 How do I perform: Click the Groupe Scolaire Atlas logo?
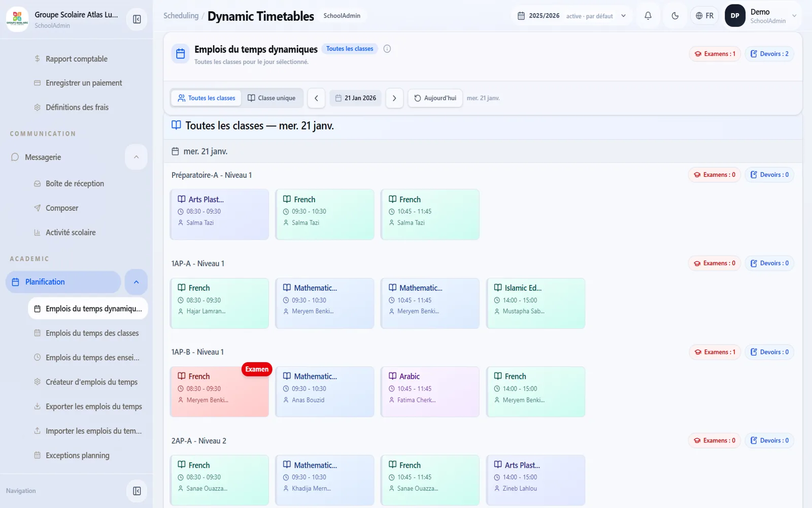17,19
